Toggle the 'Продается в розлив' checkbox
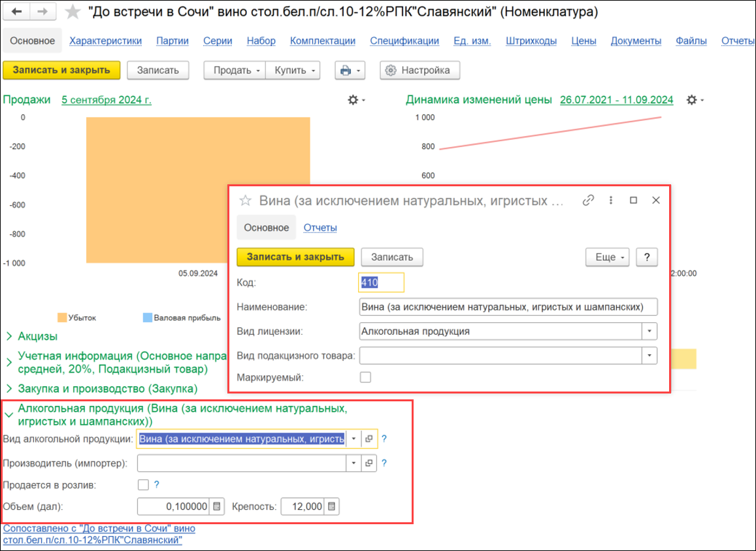Image resolution: width=756 pixels, height=551 pixels. click(x=143, y=485)
